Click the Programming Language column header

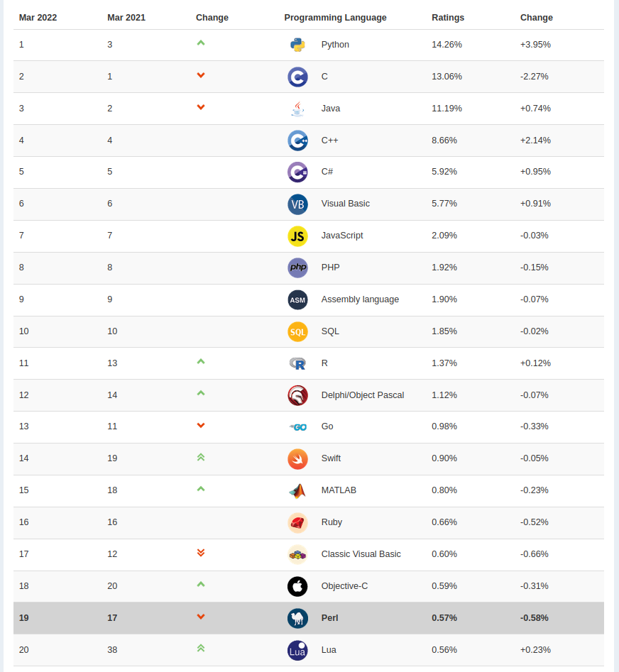point(335,18)
